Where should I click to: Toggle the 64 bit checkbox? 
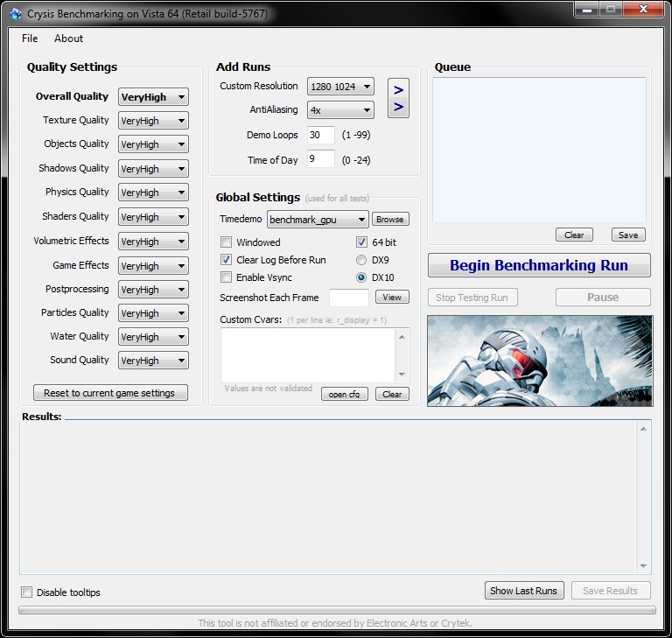[361, 242]
